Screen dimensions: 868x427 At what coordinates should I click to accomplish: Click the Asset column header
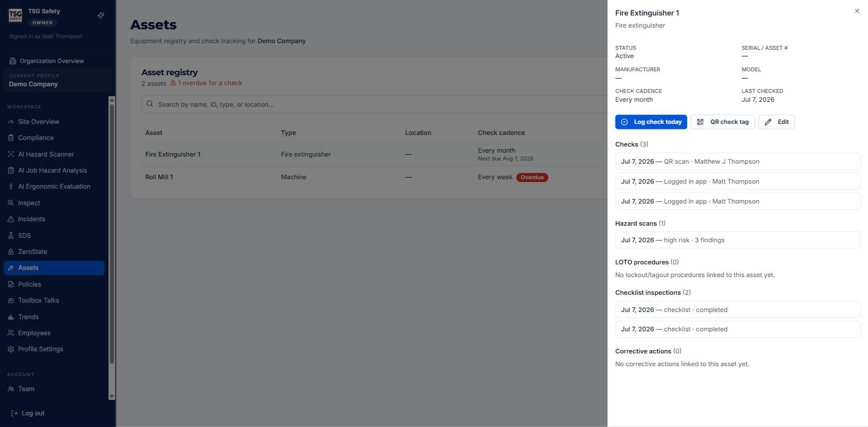[154, 133]
